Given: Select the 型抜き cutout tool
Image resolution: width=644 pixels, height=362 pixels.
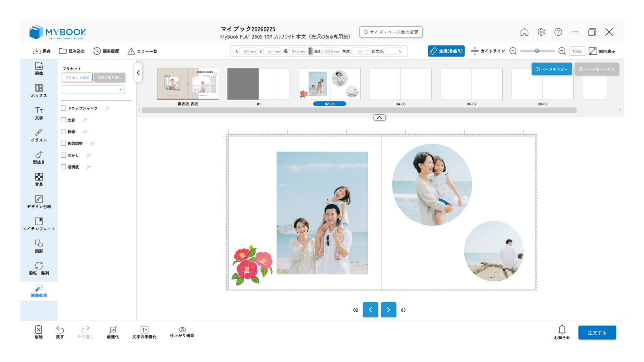Looking at the screenshot, I should tap(39, 157).
